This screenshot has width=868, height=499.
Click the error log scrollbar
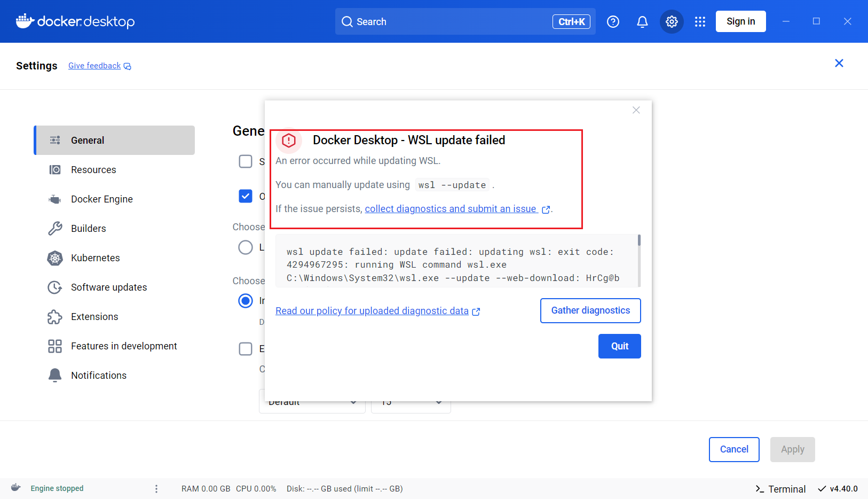click(x=639, y=240)
